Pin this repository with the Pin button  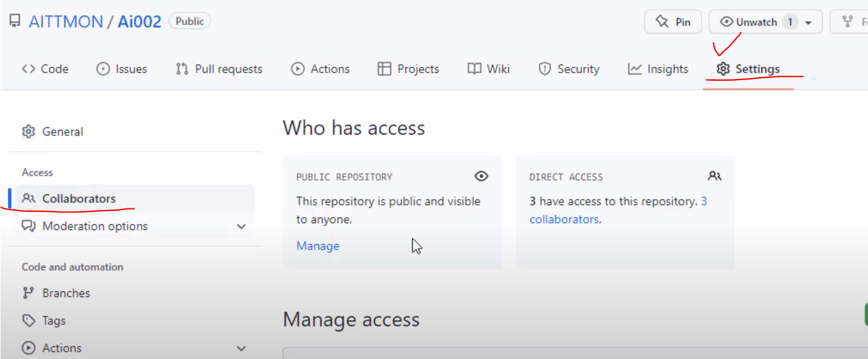tap(673, 22)
